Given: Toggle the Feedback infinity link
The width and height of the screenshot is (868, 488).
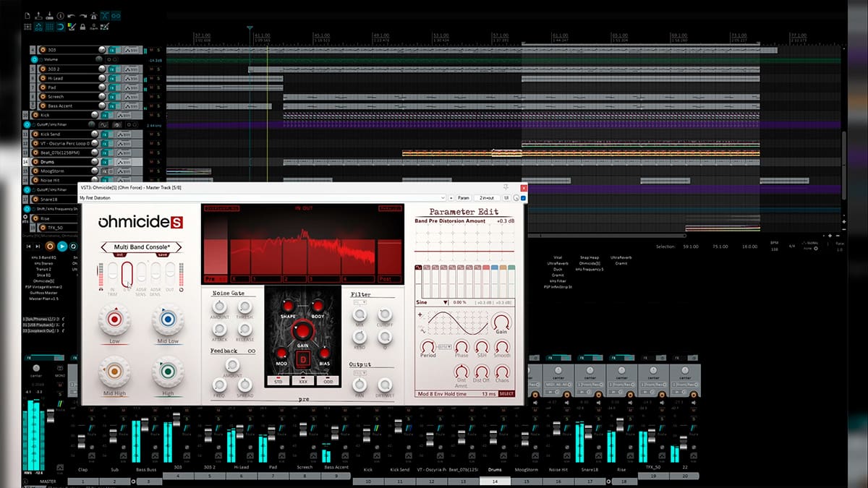Looking at the screenshot, I should (252, 351).
